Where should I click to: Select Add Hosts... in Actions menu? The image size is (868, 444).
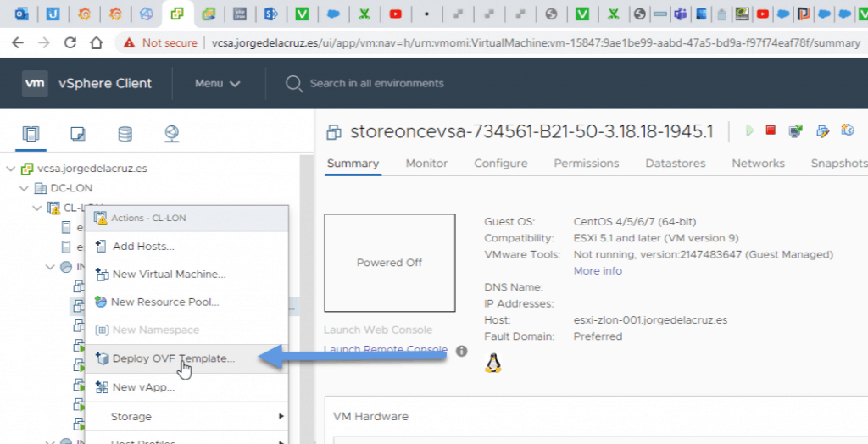click(186, 246)
